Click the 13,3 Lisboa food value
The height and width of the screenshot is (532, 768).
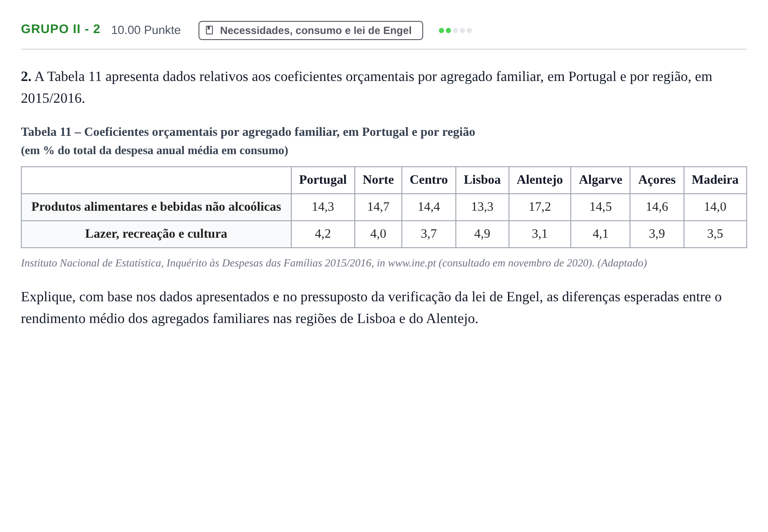[482, 207]
